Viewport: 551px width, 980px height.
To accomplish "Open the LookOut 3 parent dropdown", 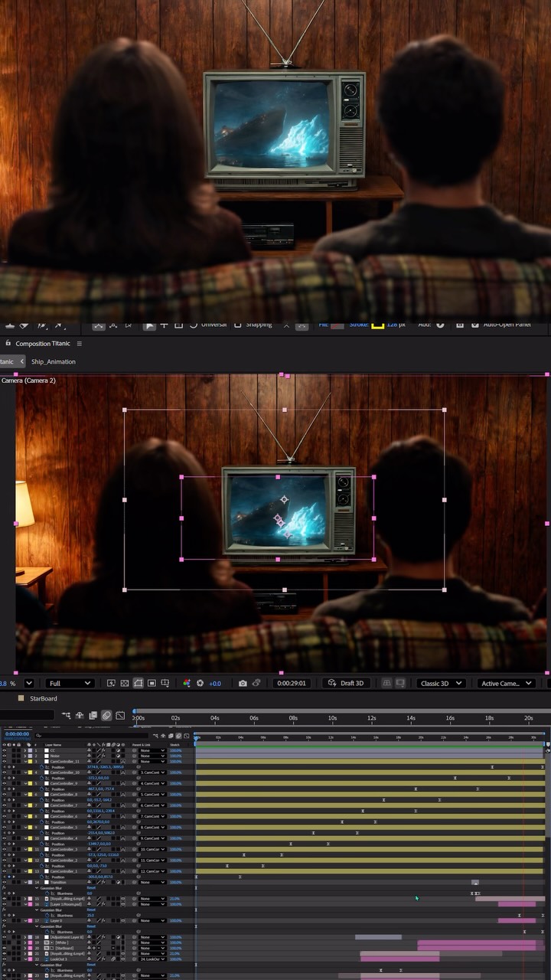I will (x=152, y=959).
